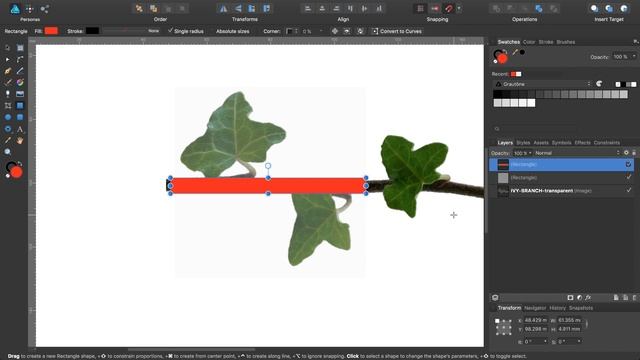Image resolution: width=640 pixels, height=360 pixels.
Task: Open the Snapping options dropdown arrow
Action: point(459,8)
